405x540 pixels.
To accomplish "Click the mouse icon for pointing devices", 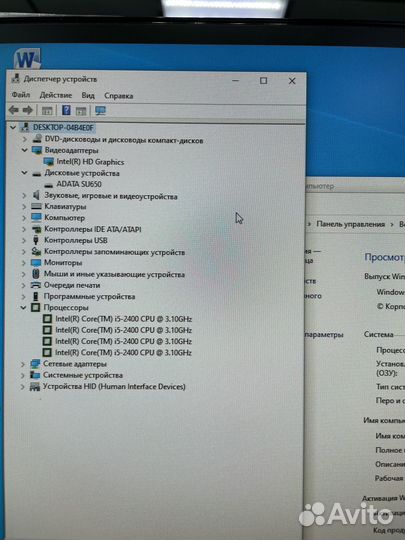I will tap(36, 274).
